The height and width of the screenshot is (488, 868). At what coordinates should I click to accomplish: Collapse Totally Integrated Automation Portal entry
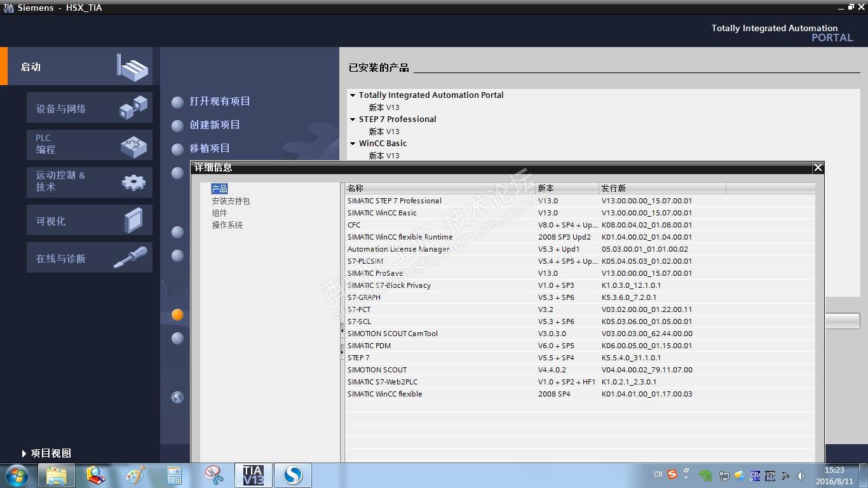coord(353,95)
